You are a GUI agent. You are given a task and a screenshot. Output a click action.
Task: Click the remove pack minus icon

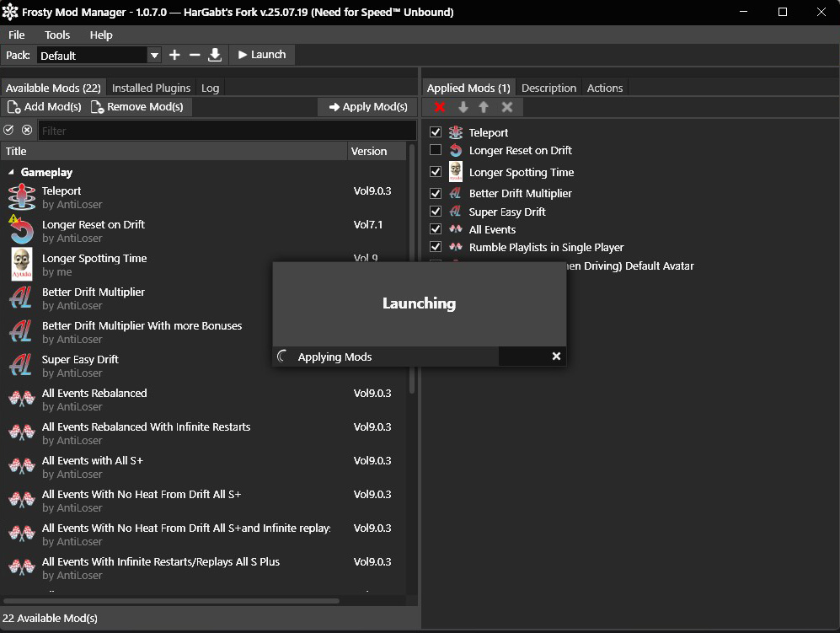click(x=195, y=55)
